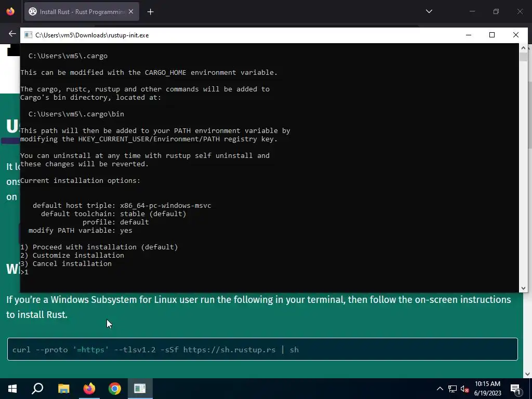This screenshot has height=399, width=532.
Task: Open the Windows notification center
Action: (515, 389)
